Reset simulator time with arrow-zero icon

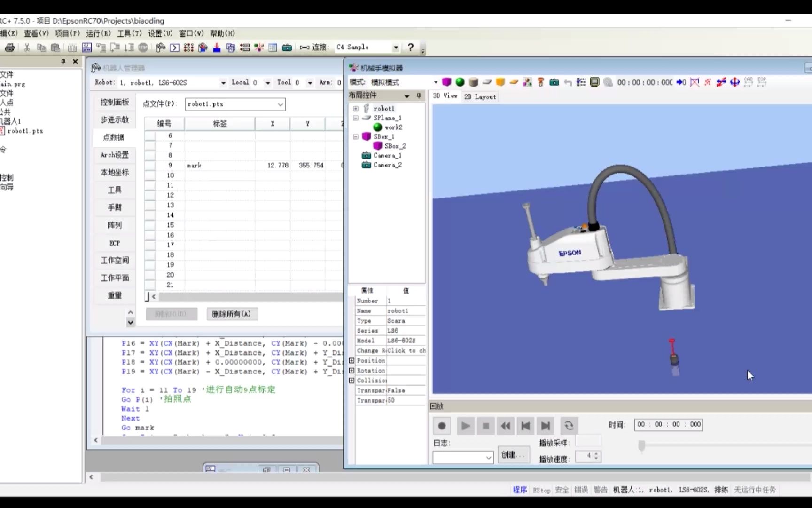681,82
